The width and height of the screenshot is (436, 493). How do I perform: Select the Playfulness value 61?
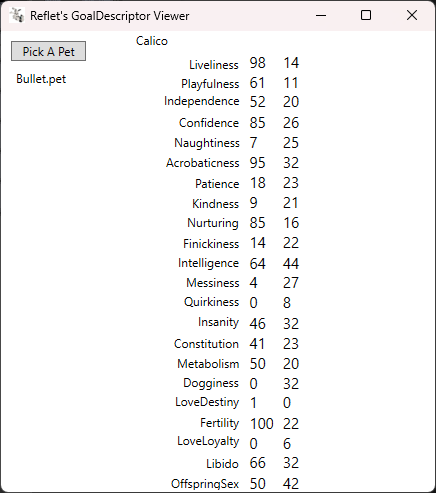[x=257, y=83]
